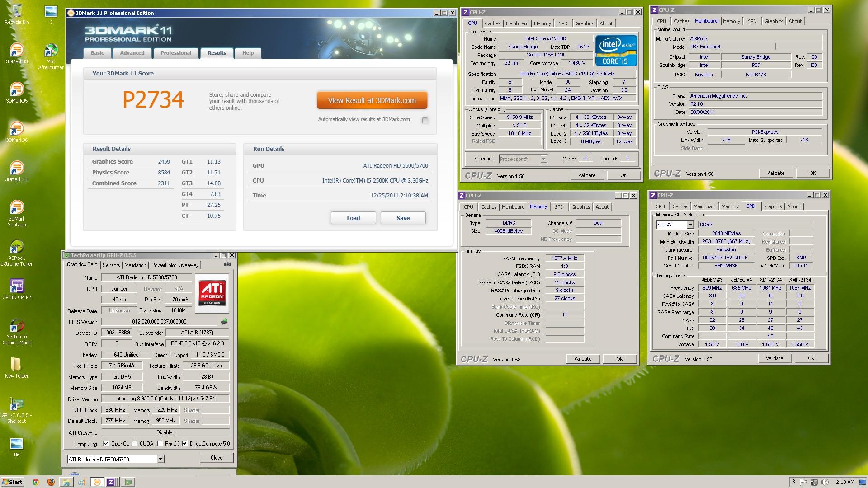The width and height of the screenshot is (868, 488).
Task: Open the New folder desktop icon
Action: click(x=17, y=368)
